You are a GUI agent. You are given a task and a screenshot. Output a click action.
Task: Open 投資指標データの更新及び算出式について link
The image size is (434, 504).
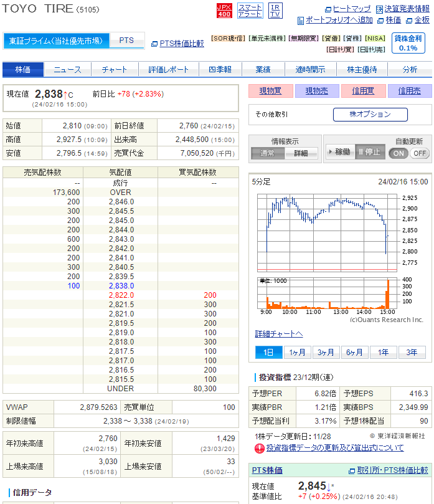click(x=335, y=448)
